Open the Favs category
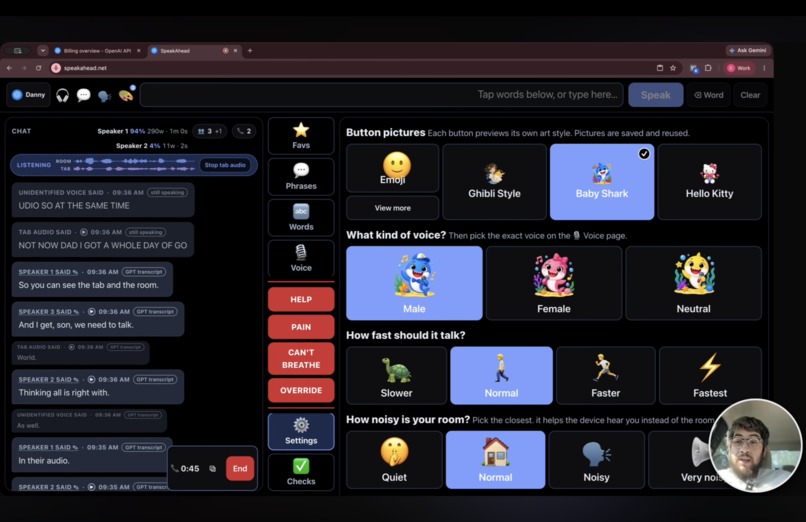The image size is (806, 522). tap(301, 136)
